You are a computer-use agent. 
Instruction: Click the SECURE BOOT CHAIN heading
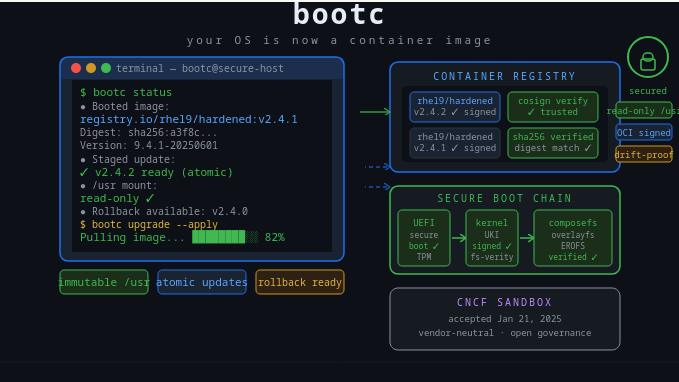point(504,198)
